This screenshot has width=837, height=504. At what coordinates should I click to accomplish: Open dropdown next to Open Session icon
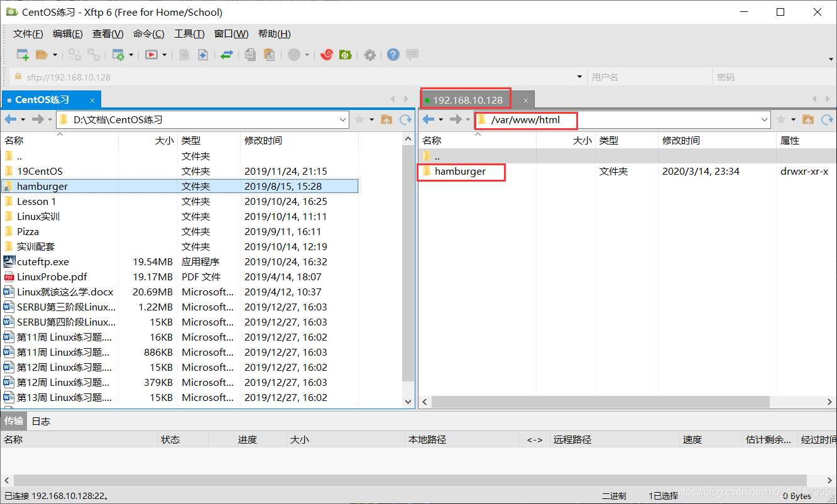(x=55, y=55)
